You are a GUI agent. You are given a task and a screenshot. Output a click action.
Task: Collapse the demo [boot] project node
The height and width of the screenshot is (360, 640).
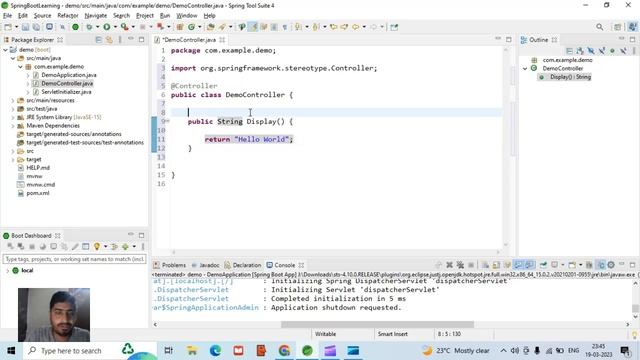click(6, 50)
